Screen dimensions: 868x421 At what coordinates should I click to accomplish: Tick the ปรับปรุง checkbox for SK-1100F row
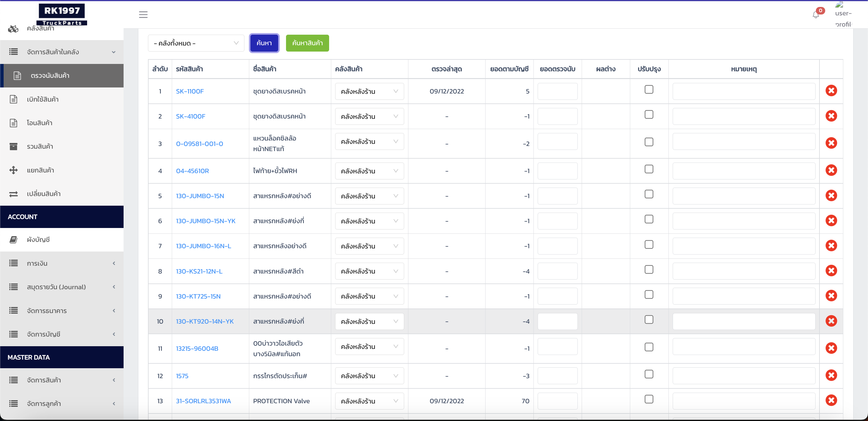pyautogui.click(x=649, y=90)
